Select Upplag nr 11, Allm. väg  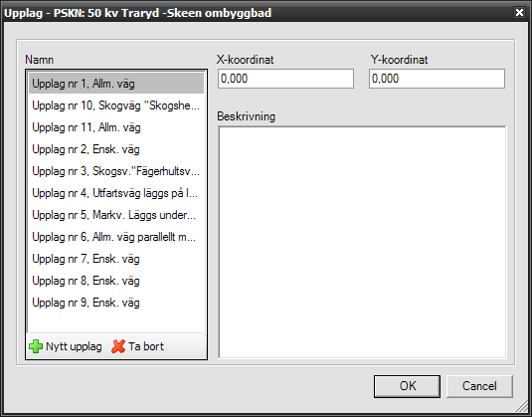click(x=116, y=127)
